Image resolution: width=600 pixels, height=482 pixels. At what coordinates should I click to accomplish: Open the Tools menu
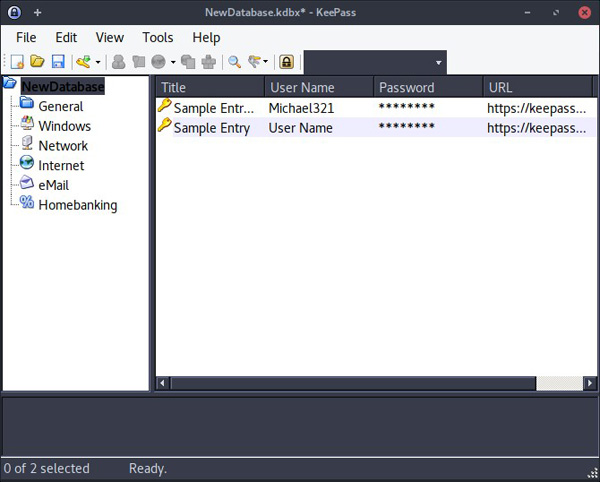coord(158,37)
